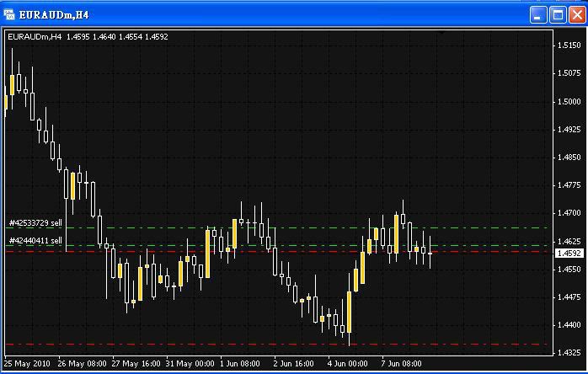This screenshot has height=374, width=588.
Task: Select the #42440411 sell order label
Action: pos(35,240)
